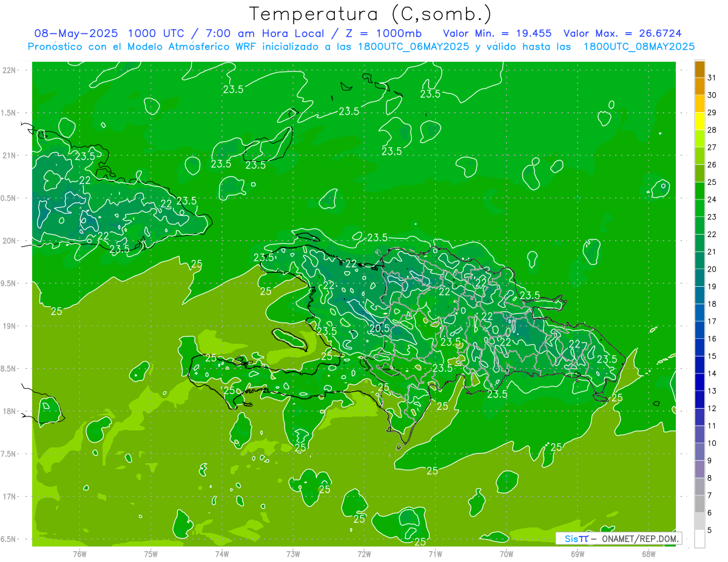Viewport: 728px width, 562px height.
Task: Click the gray legend swatch between 6 and 7
Action: coord(699,504)
